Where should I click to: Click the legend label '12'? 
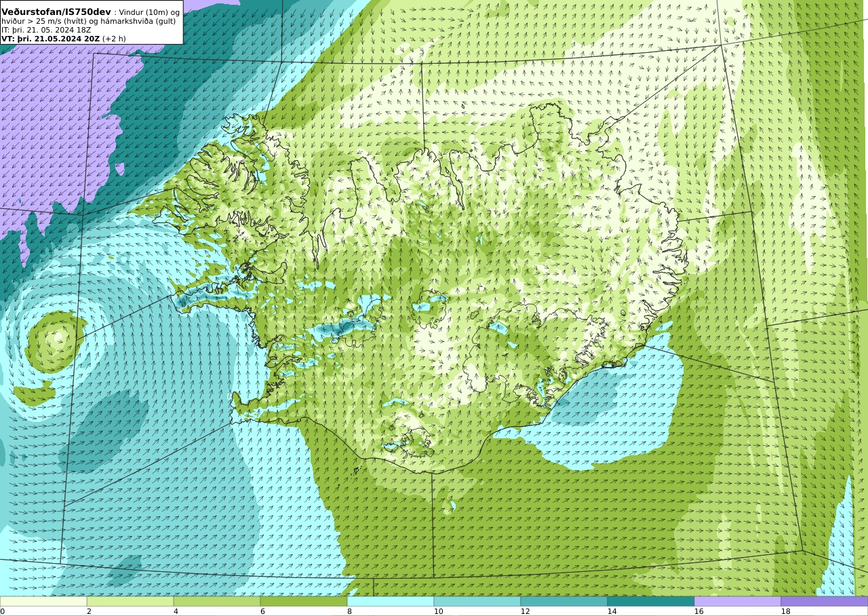pos(525,611)
